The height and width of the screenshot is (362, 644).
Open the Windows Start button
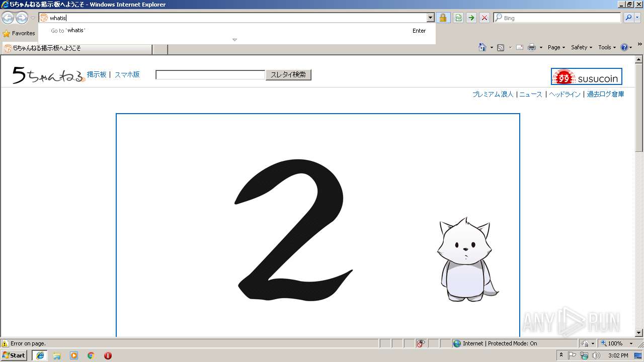coord(14,355)
